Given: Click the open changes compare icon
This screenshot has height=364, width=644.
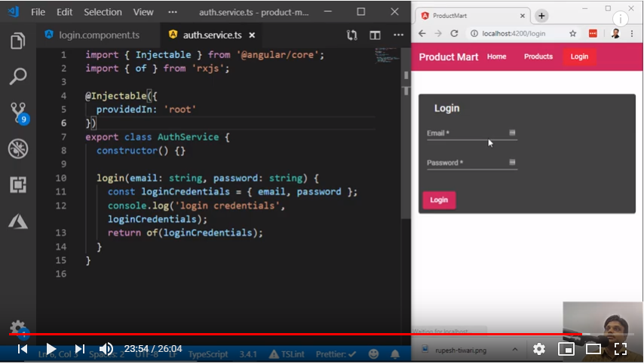Looking at the screenshot, I should point(352,35).
